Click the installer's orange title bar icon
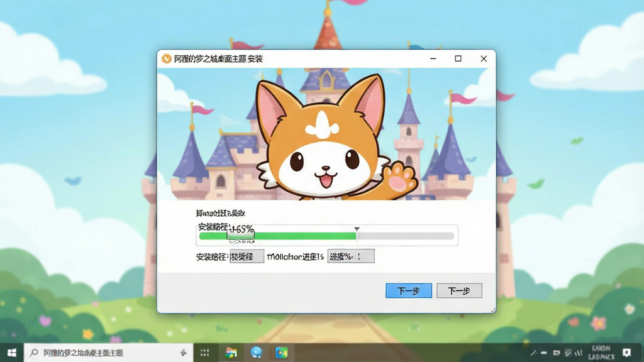 (x=166, y=58)
